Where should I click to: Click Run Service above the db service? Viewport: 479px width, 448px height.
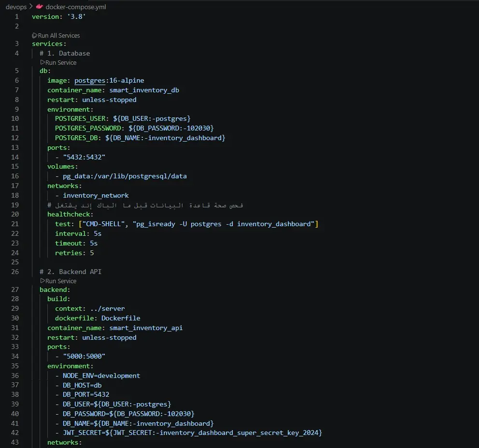61,62
